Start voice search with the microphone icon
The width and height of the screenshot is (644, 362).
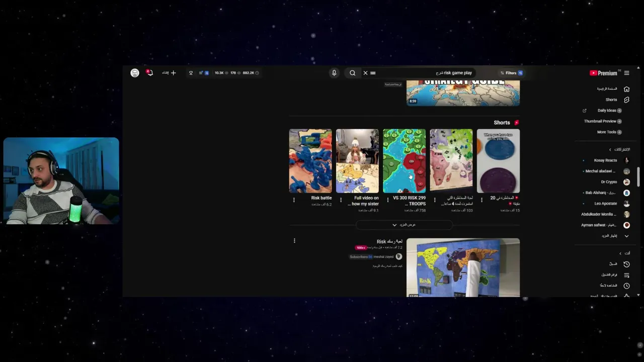tap(334, 73)
